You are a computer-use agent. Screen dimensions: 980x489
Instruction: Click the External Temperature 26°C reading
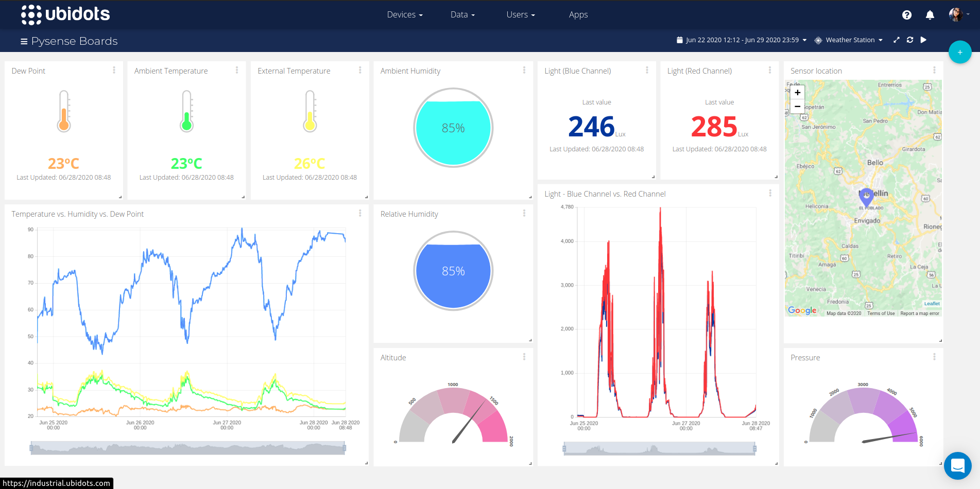(x=310, y=164)
